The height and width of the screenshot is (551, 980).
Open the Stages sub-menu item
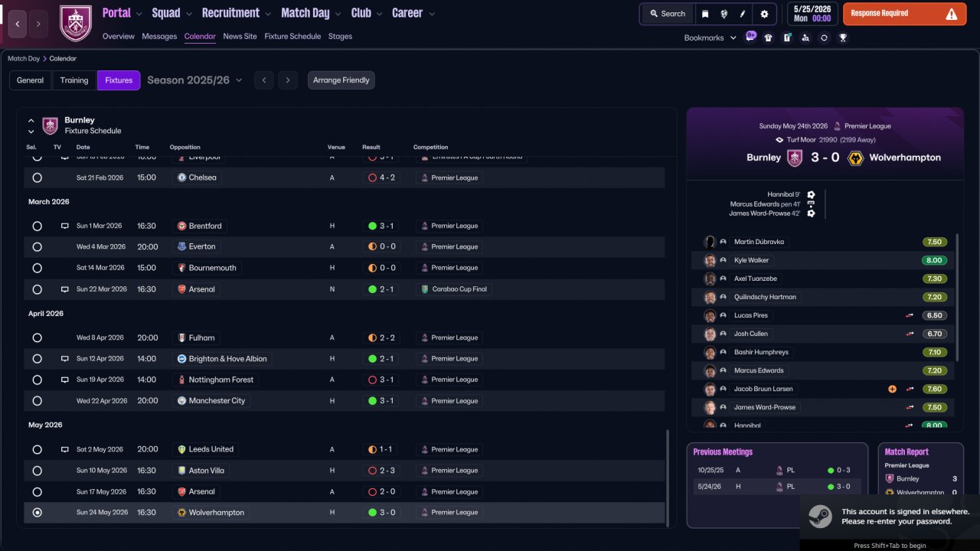(340, 37)
